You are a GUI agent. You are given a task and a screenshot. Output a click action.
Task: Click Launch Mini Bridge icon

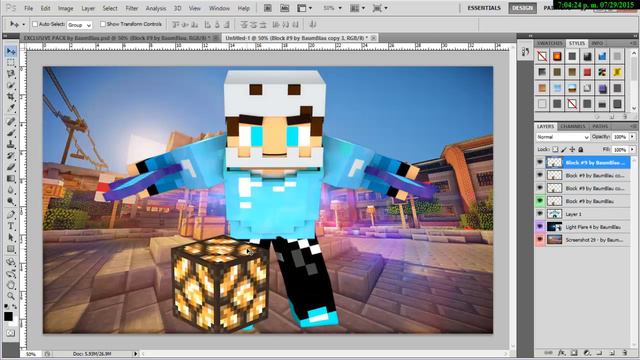pos(284,8)
